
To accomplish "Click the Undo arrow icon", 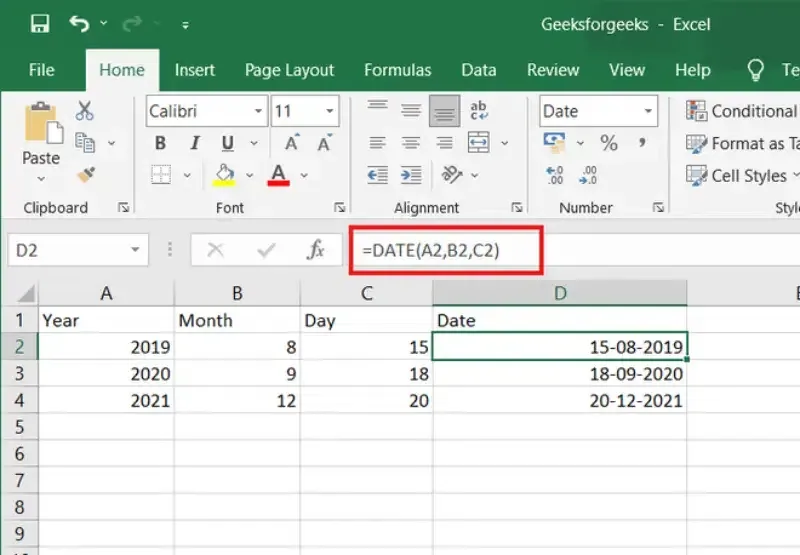I will point(79,23).
